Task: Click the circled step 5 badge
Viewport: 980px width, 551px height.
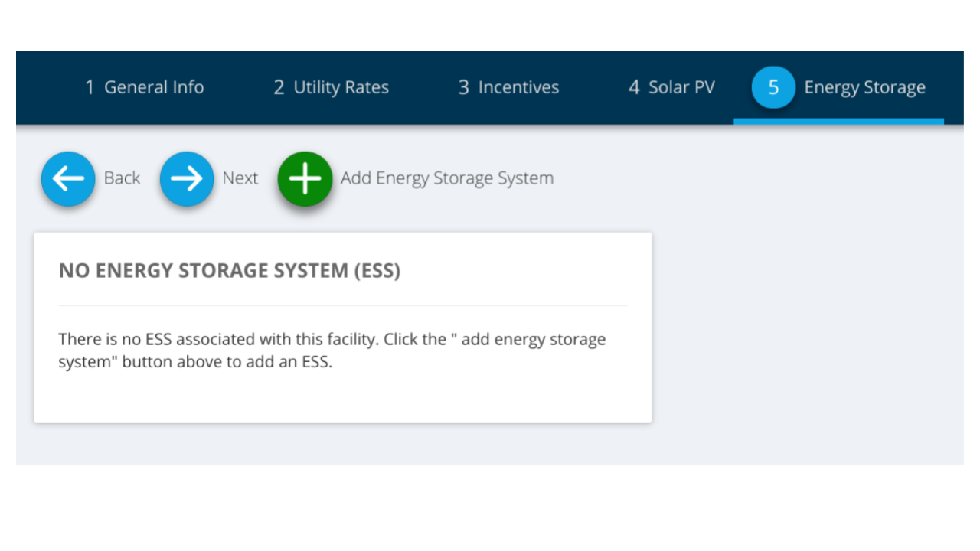Action: click(x=773, y=87)
